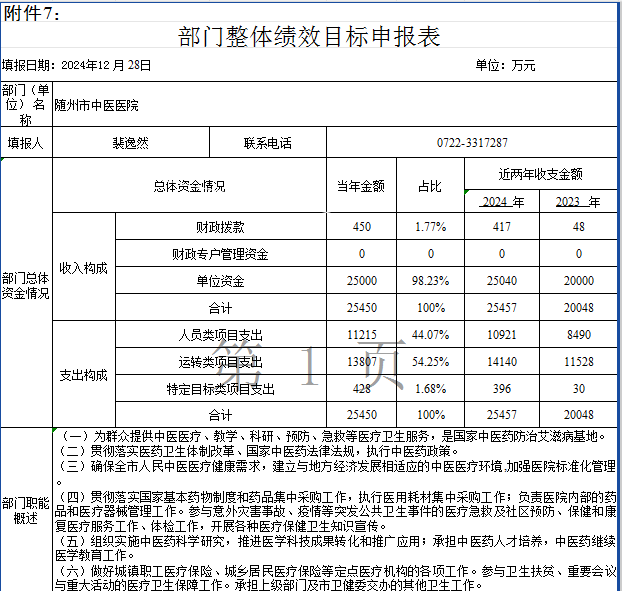This screenshot has width=622, height=591.
Task: Select the 98.23% ratio cell
Action: (431, 281)
